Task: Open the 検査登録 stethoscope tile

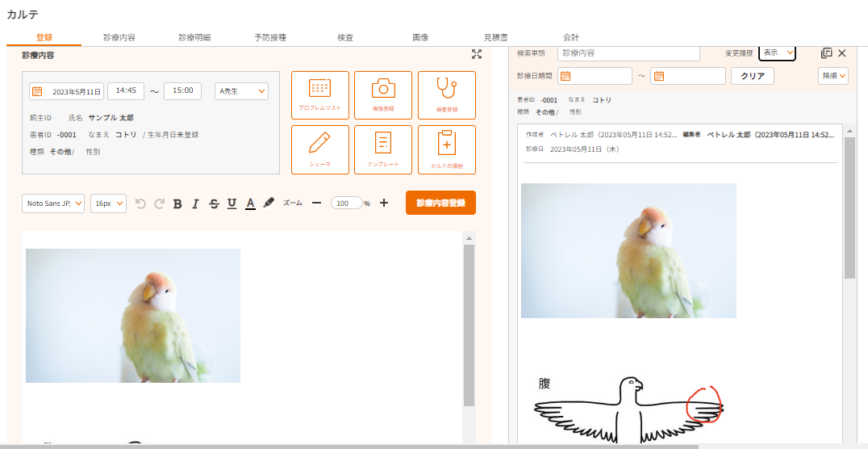Action: coord(447,95)
